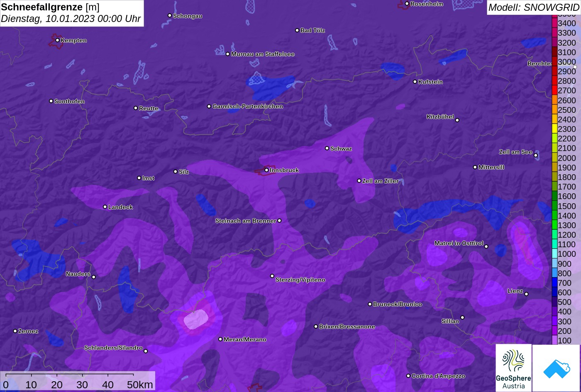The height and width of the screenshot is (392, 581).
Task: Pick the 1500 m green legend swatch
Action: [x=554, y=206]
